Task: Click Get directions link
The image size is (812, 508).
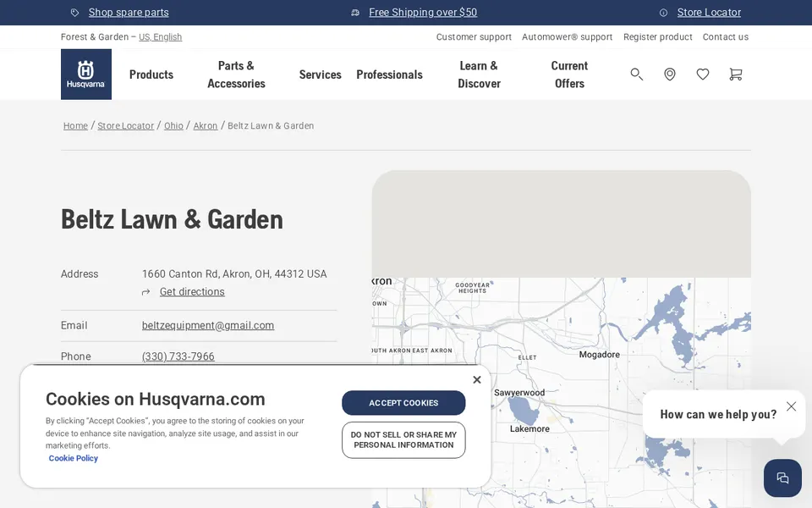Action: (192, 292)
